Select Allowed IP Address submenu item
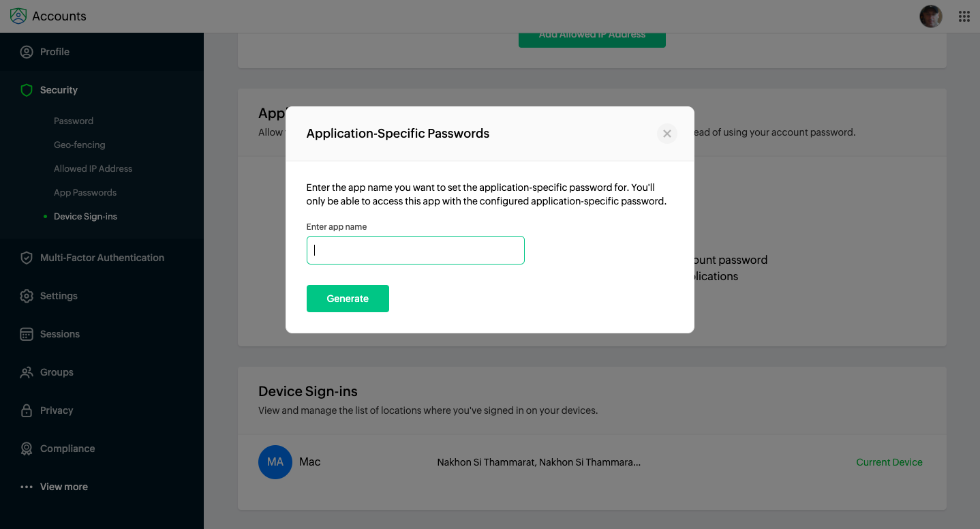Screen dimensions: 980x529 (x=93, y=168)
